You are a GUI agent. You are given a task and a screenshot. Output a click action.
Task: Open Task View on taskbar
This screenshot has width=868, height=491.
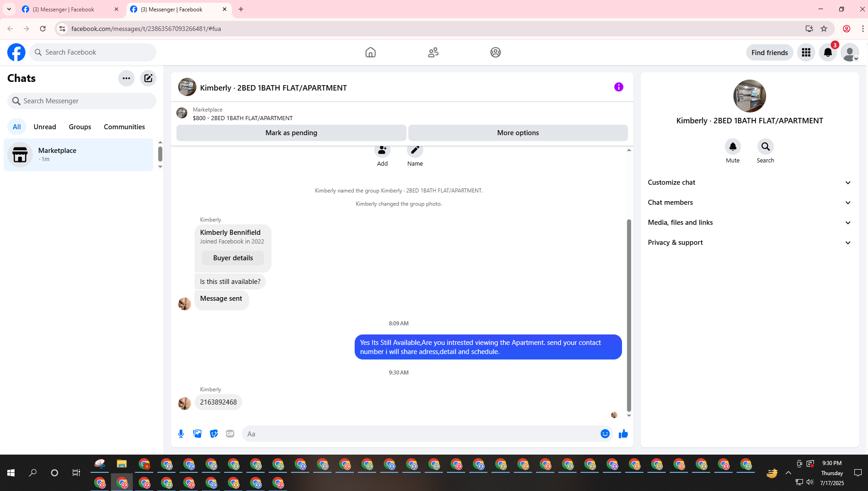76,473
